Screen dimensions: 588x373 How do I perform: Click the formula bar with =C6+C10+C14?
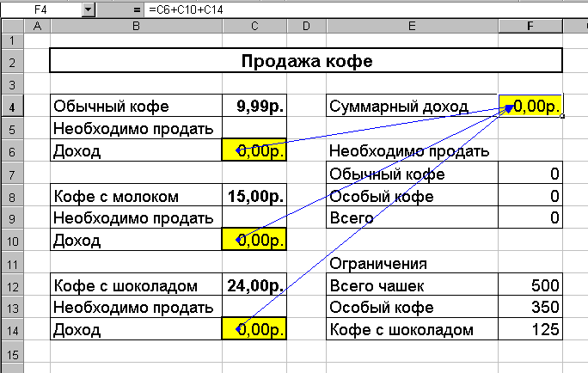point(365,9)
